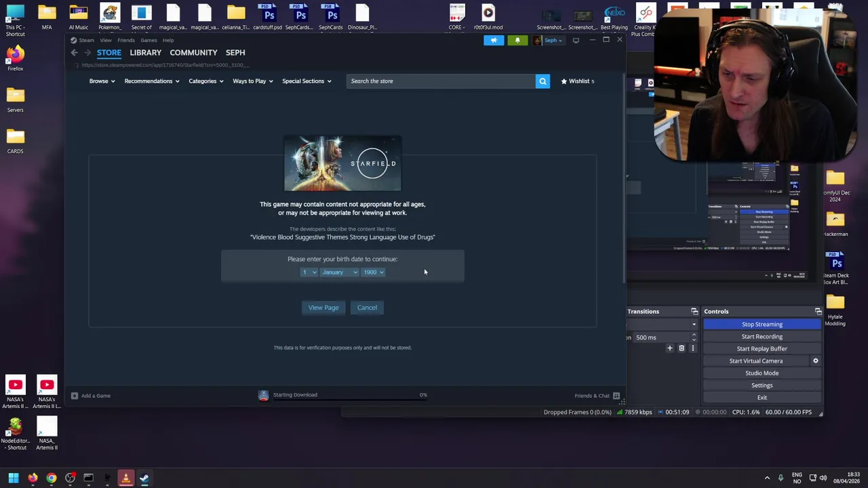Viewport: 868px width, 488px height.
Task: Open the Windows Start menu
Action: pos(14,479)
